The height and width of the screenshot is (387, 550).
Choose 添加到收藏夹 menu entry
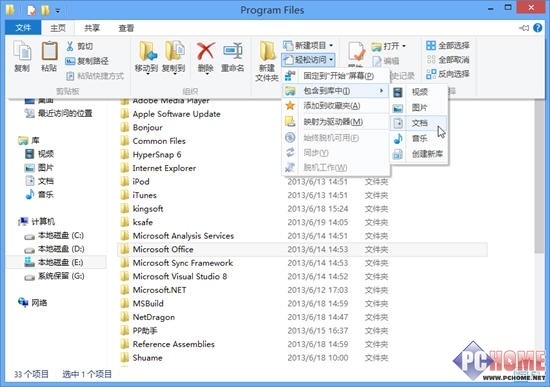[335, 106]
